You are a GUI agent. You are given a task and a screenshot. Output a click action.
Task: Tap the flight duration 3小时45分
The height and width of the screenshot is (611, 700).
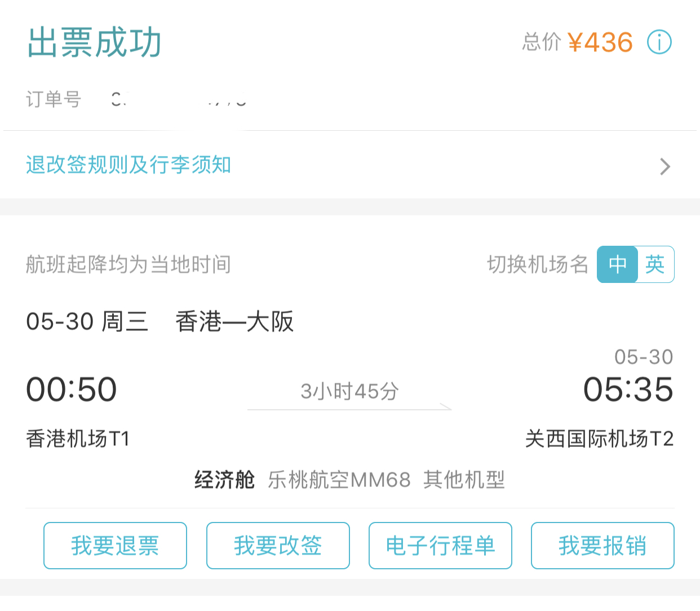tap(349, 391)
